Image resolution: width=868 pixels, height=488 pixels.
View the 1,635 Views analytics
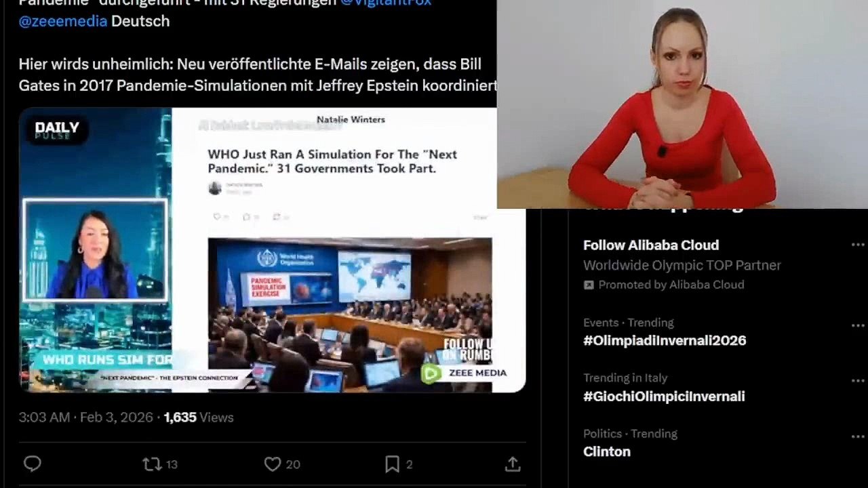point(199,418)
